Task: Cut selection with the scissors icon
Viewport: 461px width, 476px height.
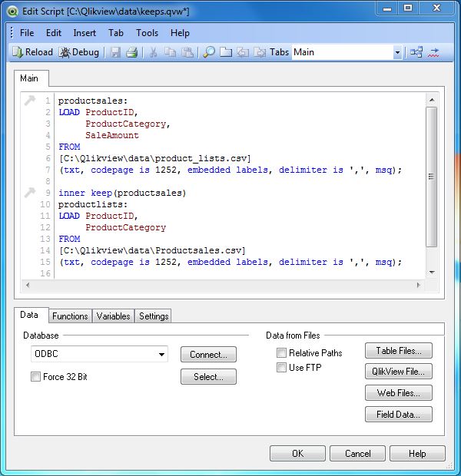Action: pyautogui.click(x=154, y=52)
